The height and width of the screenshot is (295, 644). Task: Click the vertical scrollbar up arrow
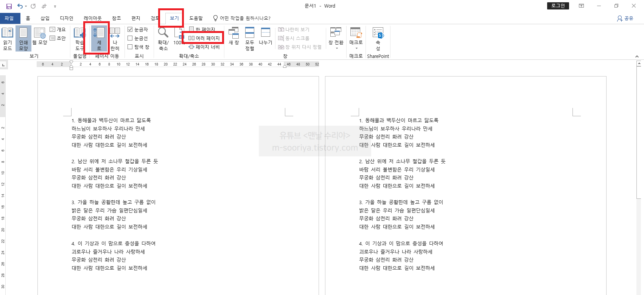(x=639, y=64)
